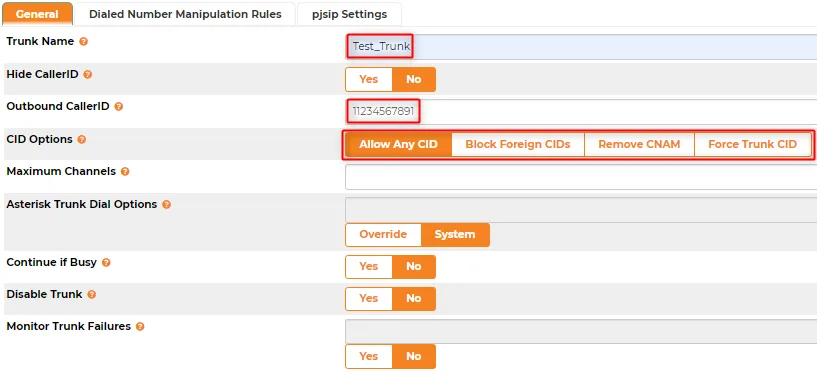Set Disable Trunk to No
Viewport: 817px width, 373px height.
point(414,299)
